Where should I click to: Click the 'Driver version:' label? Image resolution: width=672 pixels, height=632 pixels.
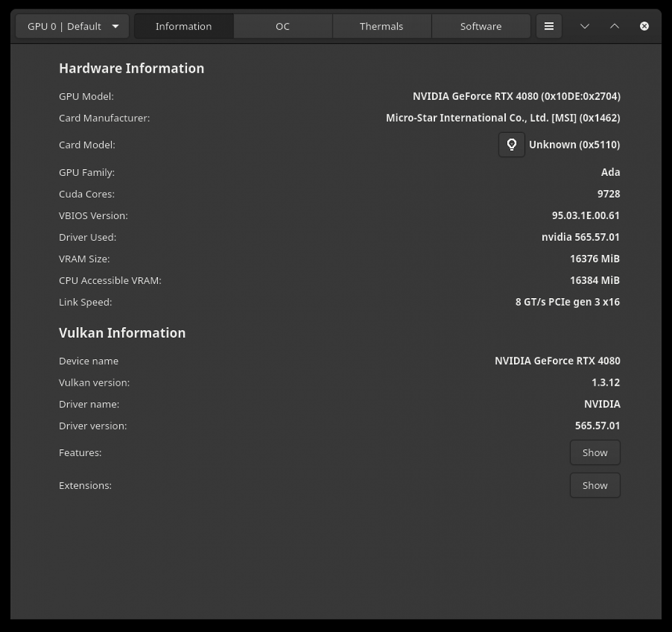93,426
